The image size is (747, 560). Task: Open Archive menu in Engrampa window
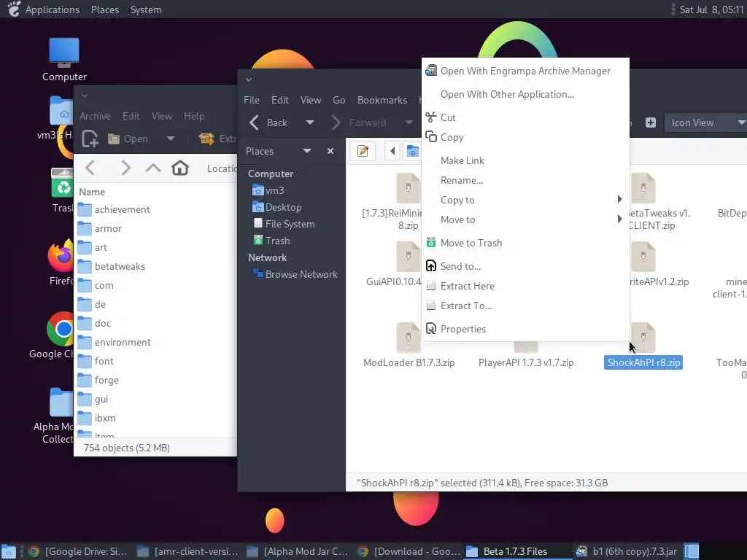click(x=95, y=116)
